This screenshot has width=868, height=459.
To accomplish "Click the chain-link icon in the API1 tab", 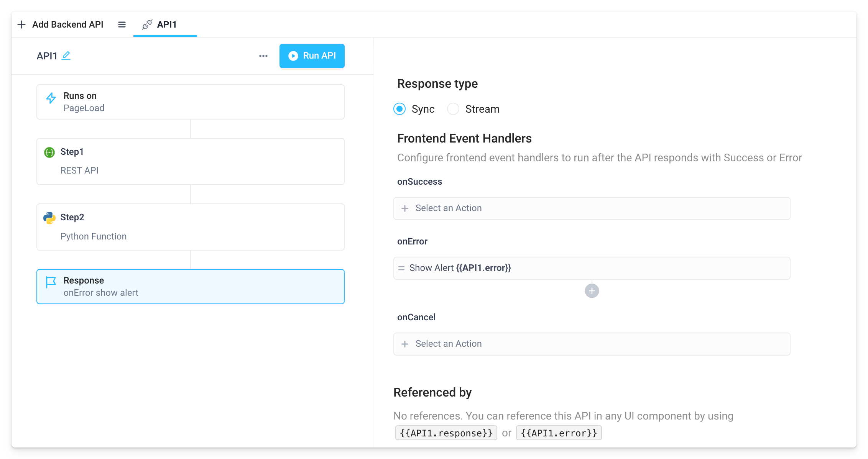I will click(146, 24).
